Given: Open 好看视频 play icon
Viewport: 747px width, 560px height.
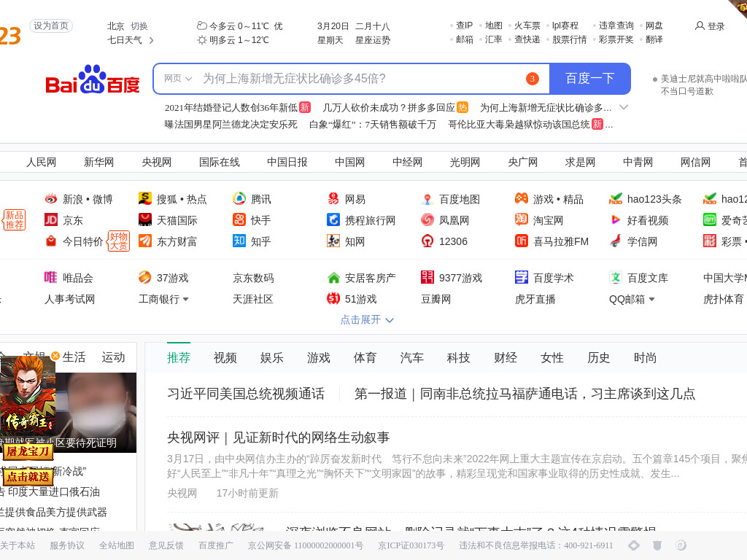Looking at the screenshot, I should [x=616, y=219].
